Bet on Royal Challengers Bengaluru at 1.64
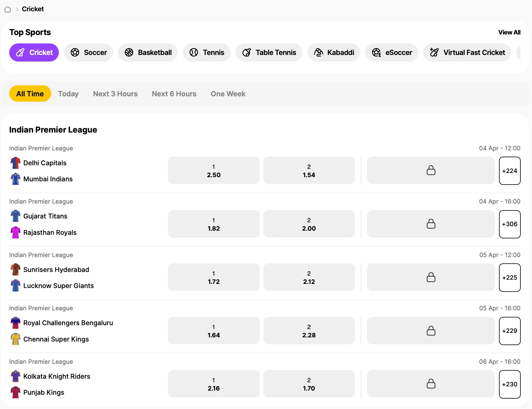The image size is (532, 409). 214,331
